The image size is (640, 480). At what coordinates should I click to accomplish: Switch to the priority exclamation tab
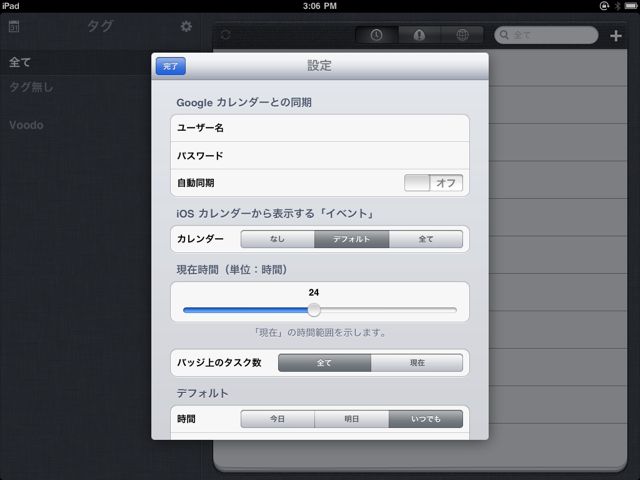coord(419,35)
